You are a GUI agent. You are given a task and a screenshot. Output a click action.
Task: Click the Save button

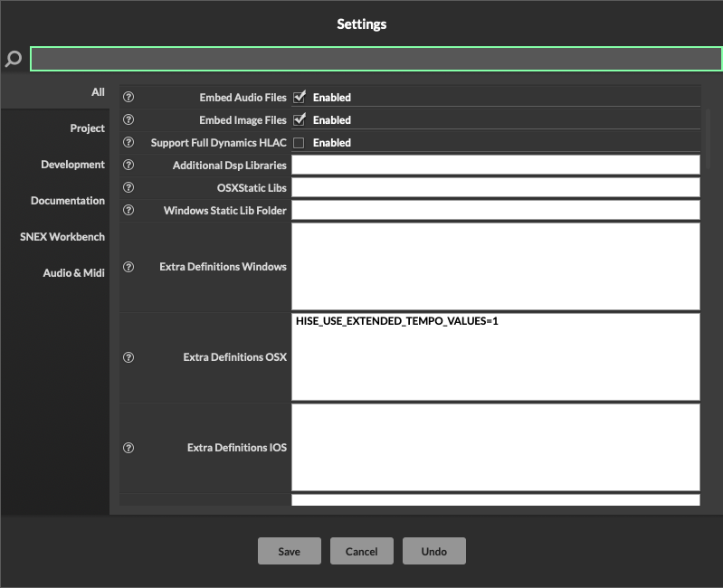click(x=289, y=551)
